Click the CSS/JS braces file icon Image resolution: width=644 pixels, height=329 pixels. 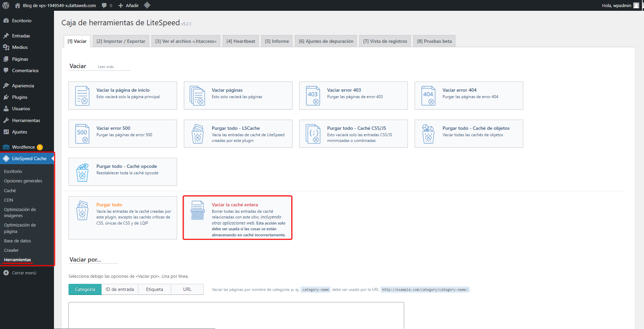[x=313, y=134]
